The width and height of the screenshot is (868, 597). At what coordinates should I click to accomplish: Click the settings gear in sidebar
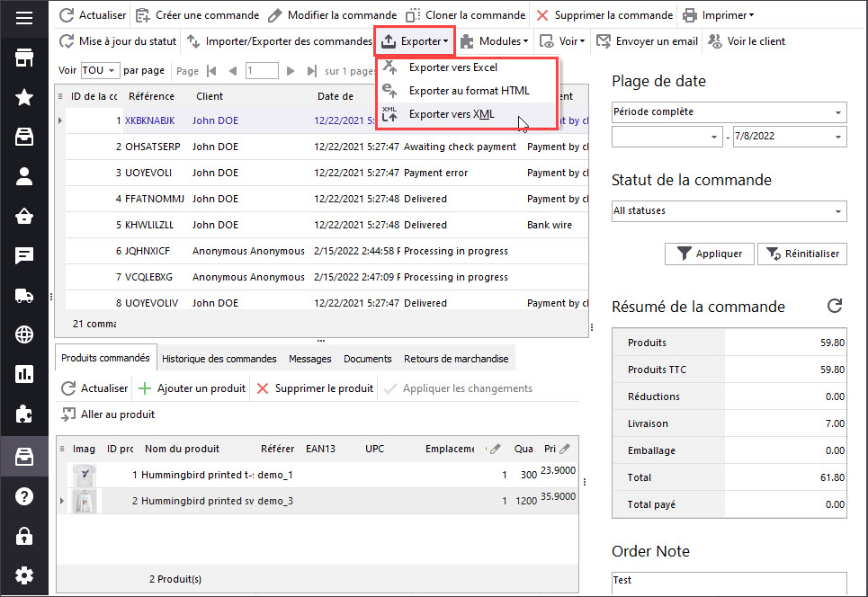(x=24, y=575)
